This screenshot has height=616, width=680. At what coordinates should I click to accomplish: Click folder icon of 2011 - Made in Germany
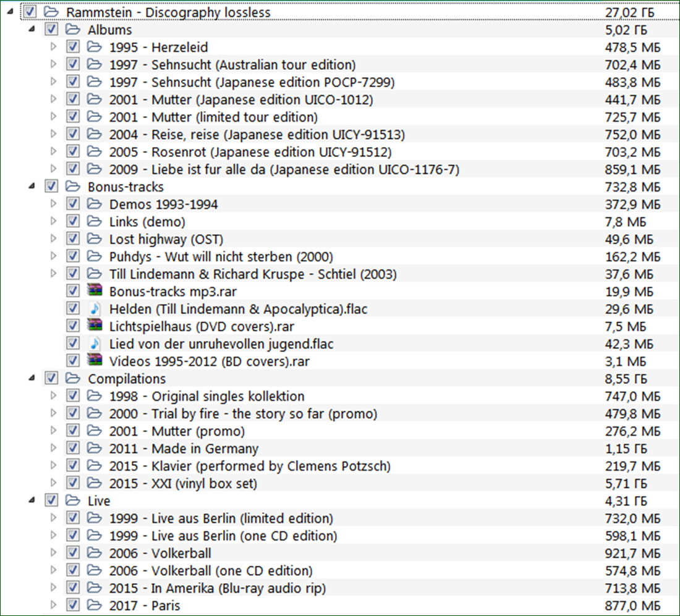tap(94, 448)
